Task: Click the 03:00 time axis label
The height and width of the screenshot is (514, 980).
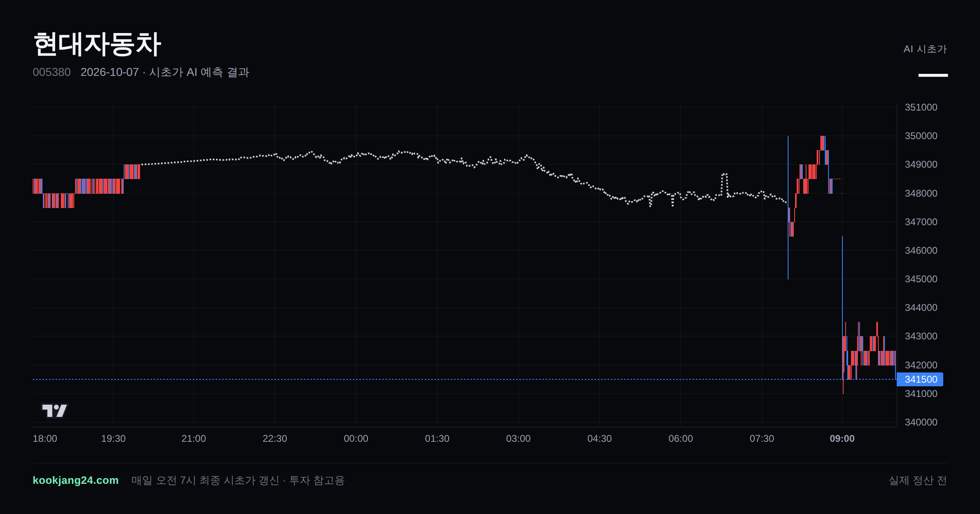Action: click(518, 439)
